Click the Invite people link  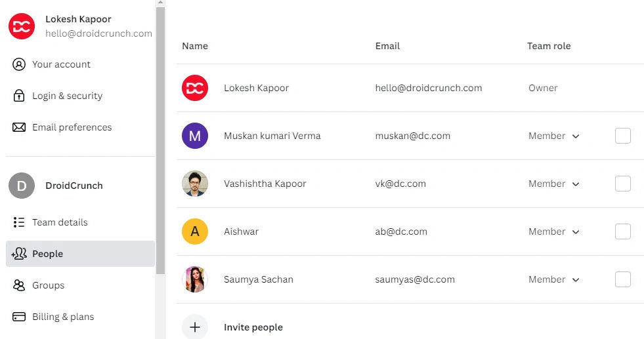click(x=253, y=327)
